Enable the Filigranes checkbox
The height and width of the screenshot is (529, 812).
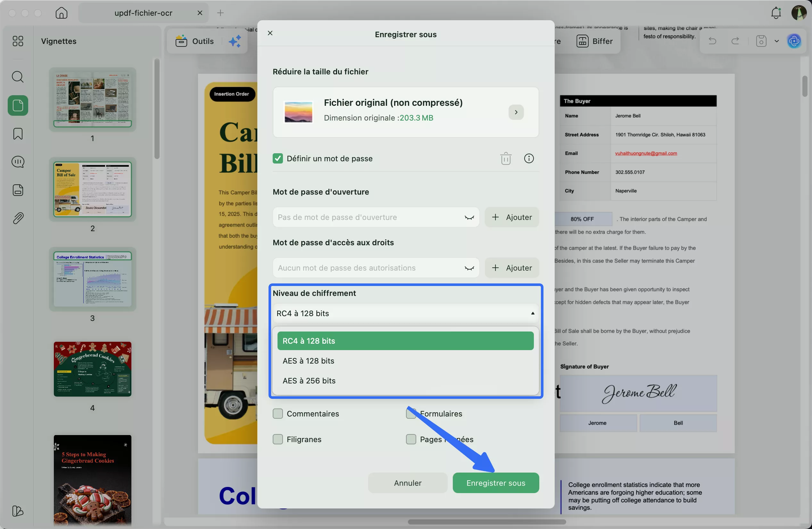click(x=278, y=439)
